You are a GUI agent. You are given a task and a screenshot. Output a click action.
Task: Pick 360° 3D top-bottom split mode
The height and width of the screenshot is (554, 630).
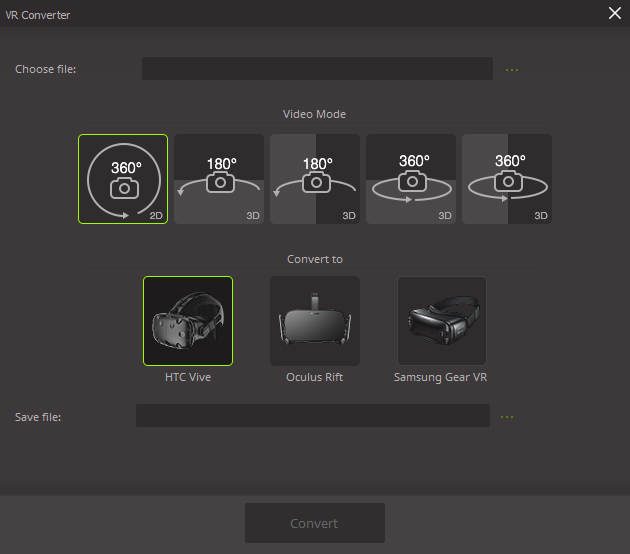411,179
